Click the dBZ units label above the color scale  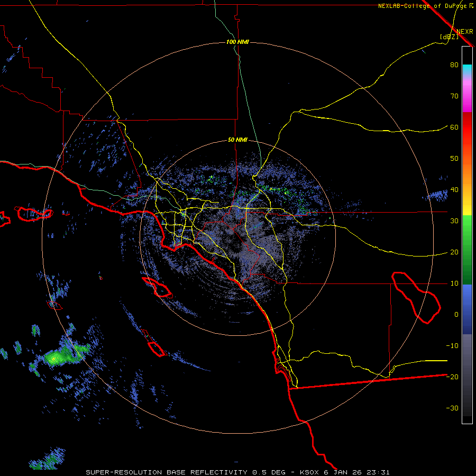click(x=449, y=36)
